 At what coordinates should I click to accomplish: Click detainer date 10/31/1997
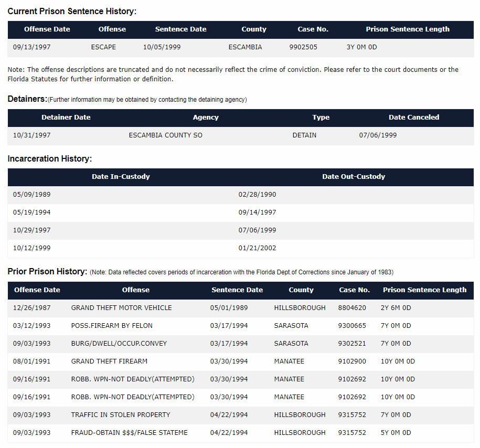click(x=32, y=135)
